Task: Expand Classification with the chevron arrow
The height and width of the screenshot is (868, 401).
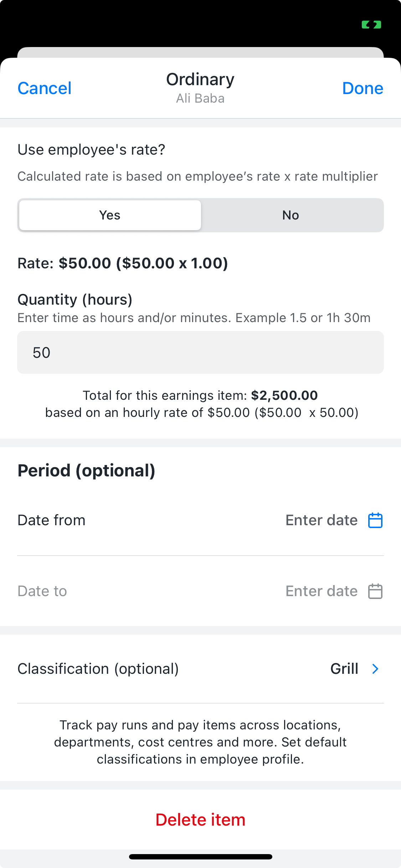Action: [375, 669]
